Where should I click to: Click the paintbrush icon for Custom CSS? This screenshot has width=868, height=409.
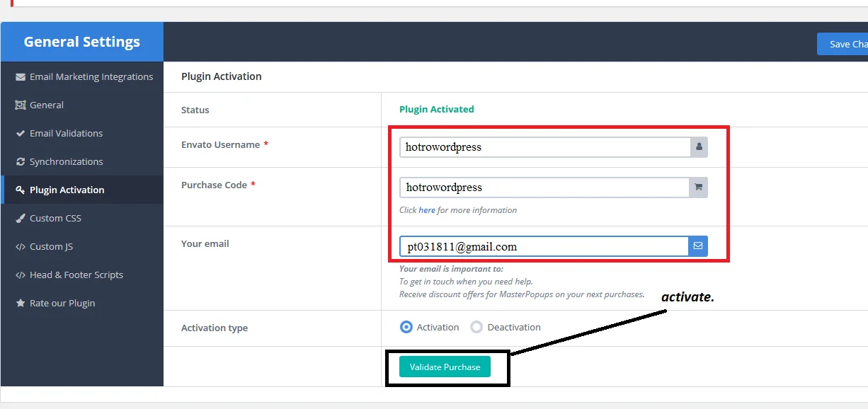coord(21,219)
